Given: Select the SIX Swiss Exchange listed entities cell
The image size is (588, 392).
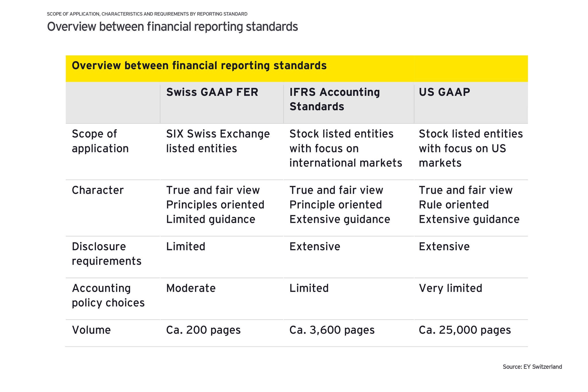Looking at the screenshot, I should 218,141.
